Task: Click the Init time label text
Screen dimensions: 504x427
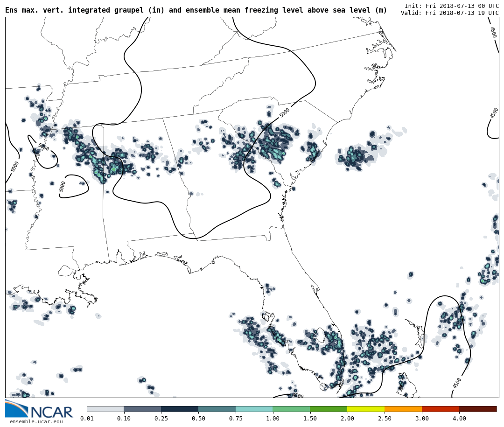Action: click(451, 6)
